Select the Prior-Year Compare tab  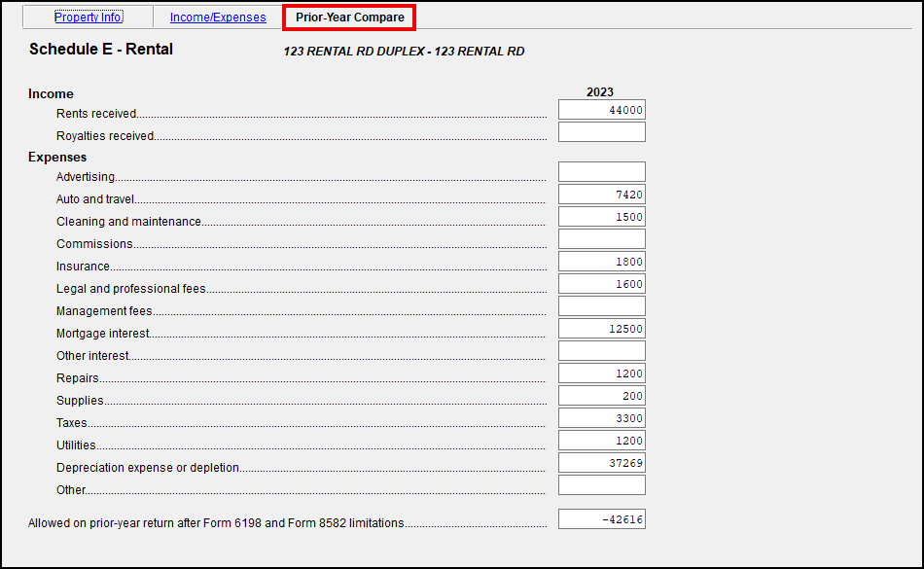click(349, 18)
